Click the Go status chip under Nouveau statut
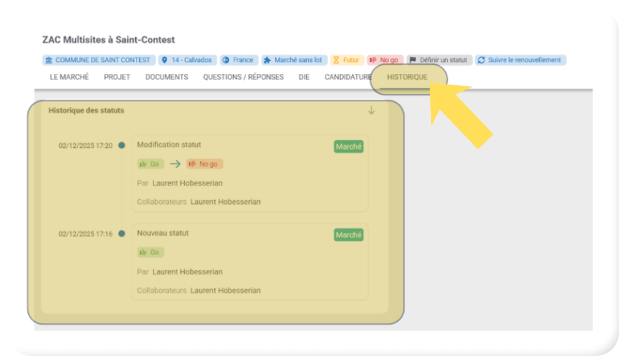 point(150,252)
